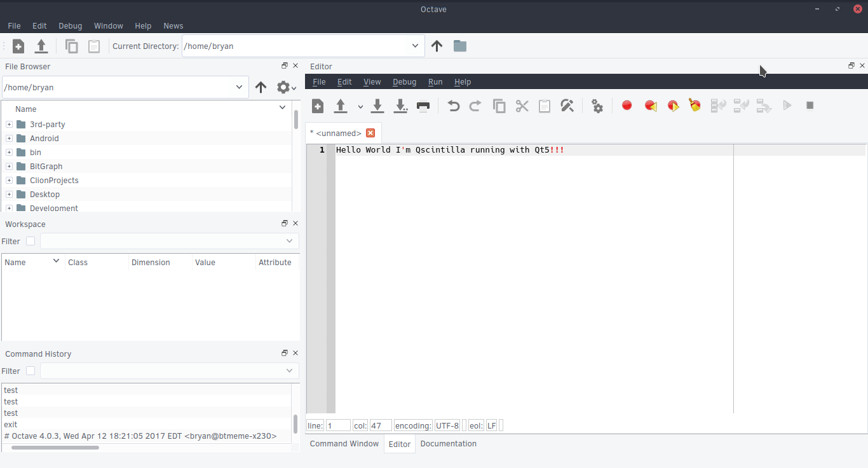Screen dimensions: 868x468
Task: Click the debugger Step icon
Action: pyautogui.click(x=718, y=106)
